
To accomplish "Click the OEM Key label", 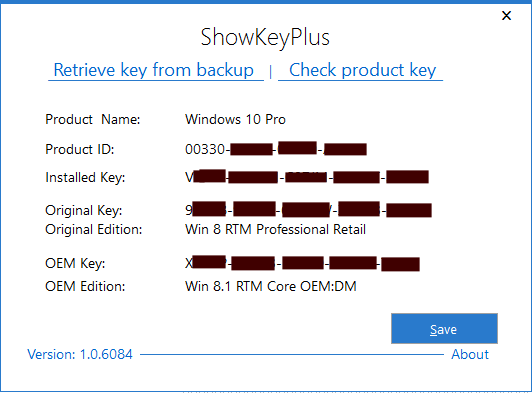I will coord(75,264).
